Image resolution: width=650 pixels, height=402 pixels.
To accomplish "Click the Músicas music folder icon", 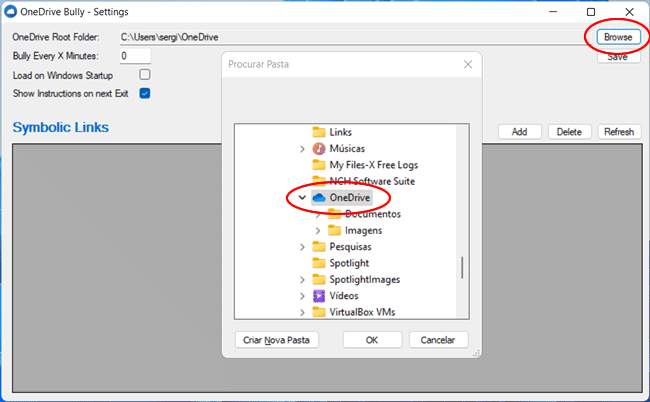I will coord(319,149).
